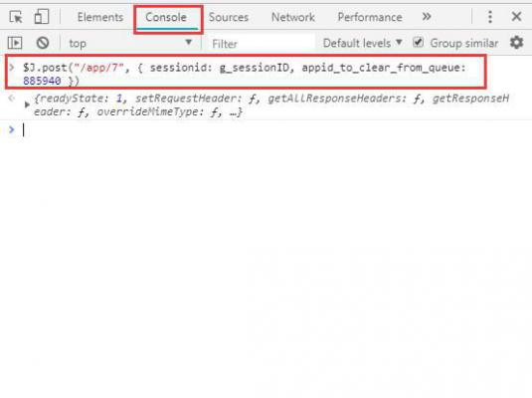Switch to the Sources tab
The width and height of the screenshot is (532, 398).
[229, 17]
